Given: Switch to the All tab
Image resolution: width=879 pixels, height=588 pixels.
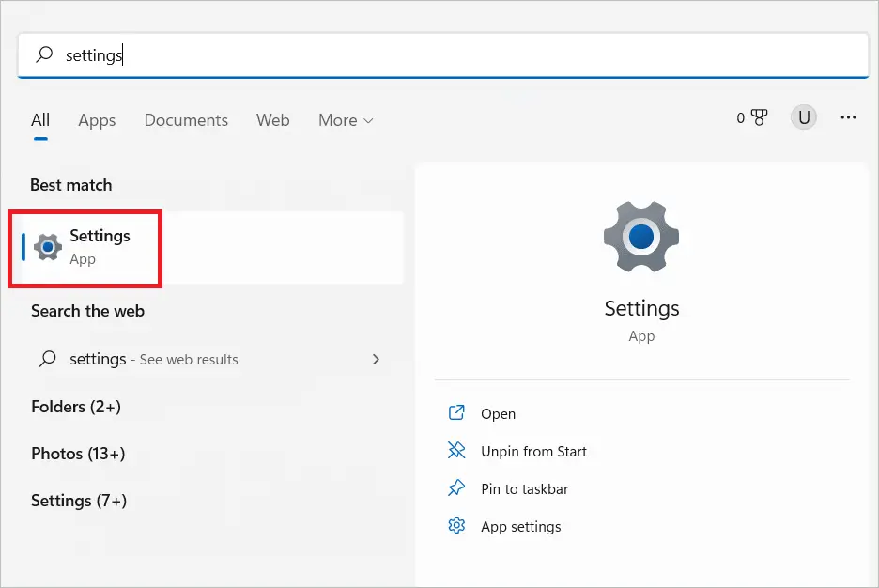Looking at the screenshot, I should pos(40,120).
